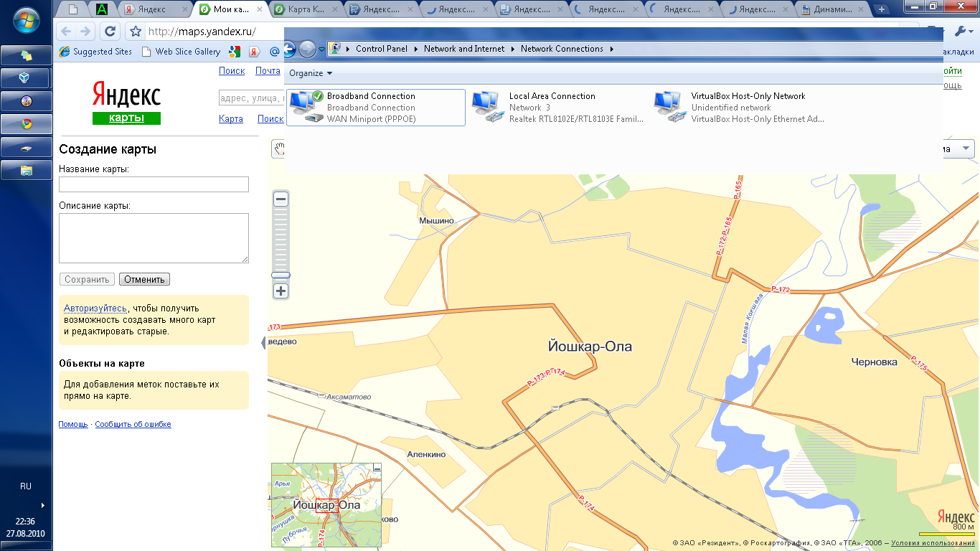
Task: Select the Local Area Connection icon
Action: click(488, 107)
